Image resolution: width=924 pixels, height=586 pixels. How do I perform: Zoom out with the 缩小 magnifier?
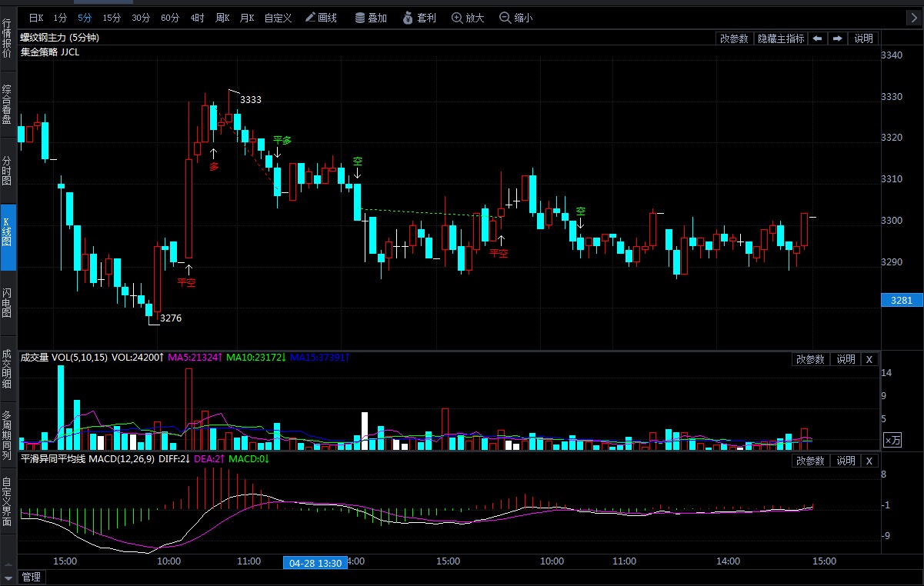point(515,18)
